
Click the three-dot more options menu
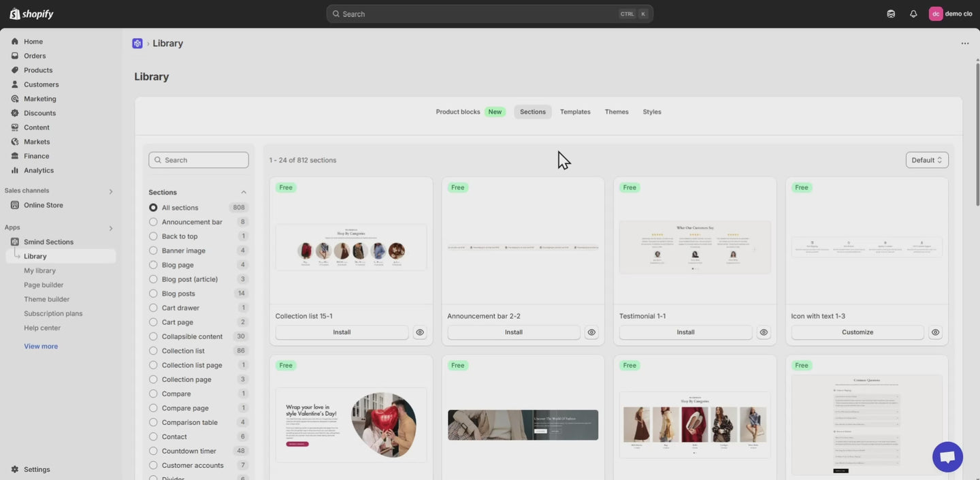[x=965, y=44]
